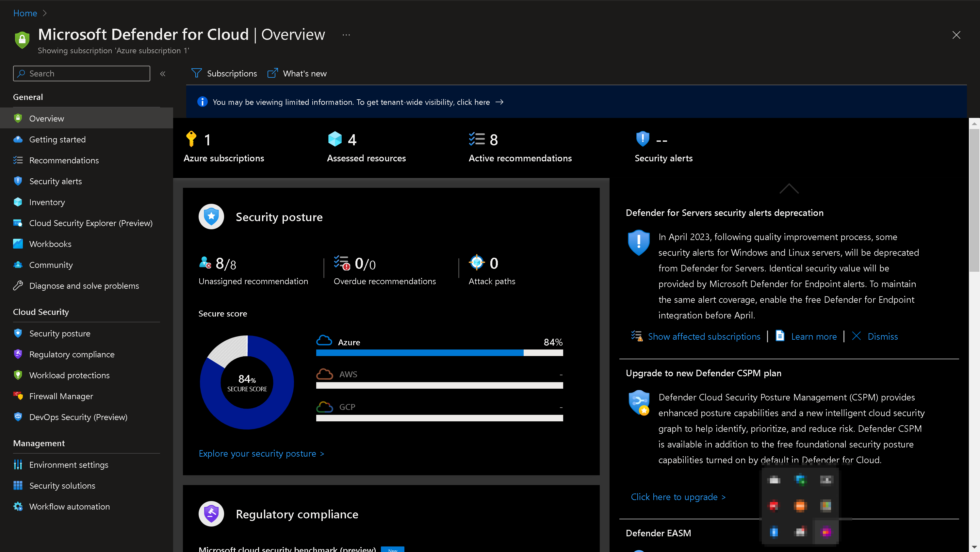
Task: Open the Workbooks section
Action: [50, 244]
